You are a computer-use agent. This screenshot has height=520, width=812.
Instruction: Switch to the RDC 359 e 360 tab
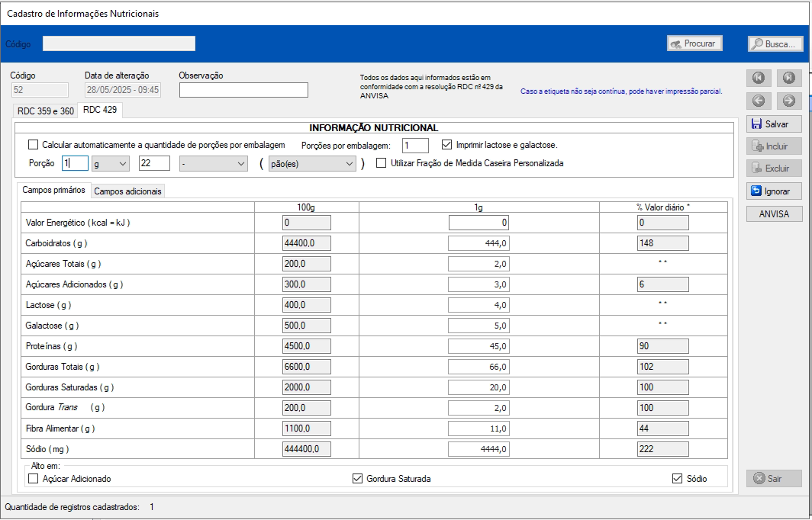(46, 111)
